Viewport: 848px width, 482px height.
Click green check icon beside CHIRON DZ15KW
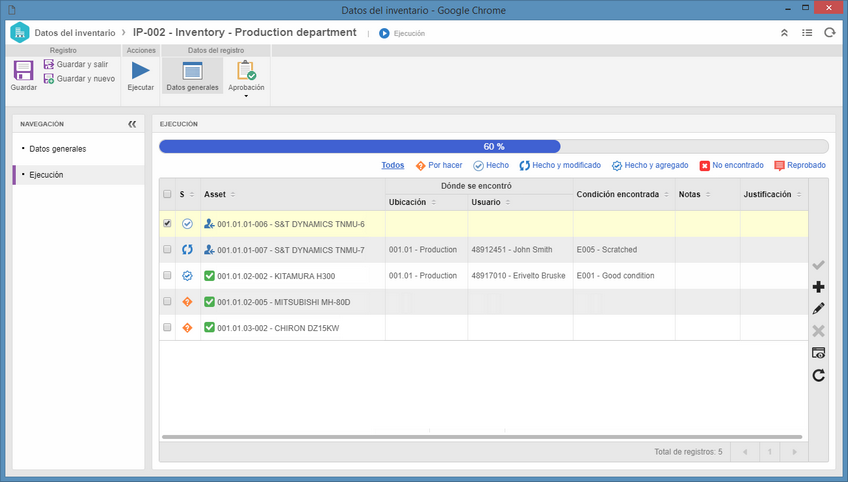tap(209, 327)
